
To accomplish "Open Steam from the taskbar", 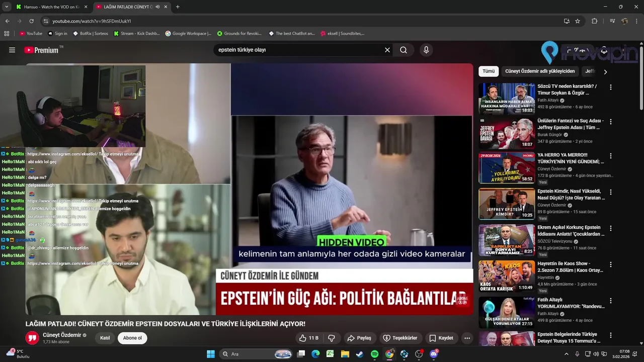I will point(359,354).
